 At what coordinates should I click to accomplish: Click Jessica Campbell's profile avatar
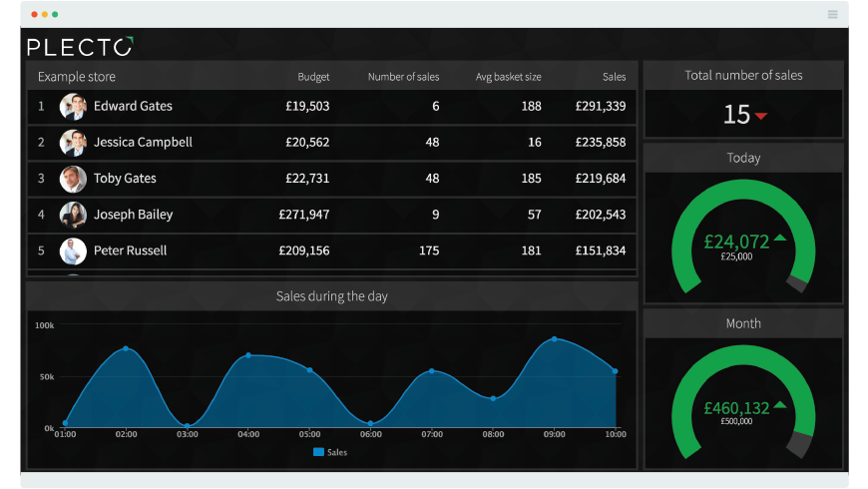tap(73, 143)
